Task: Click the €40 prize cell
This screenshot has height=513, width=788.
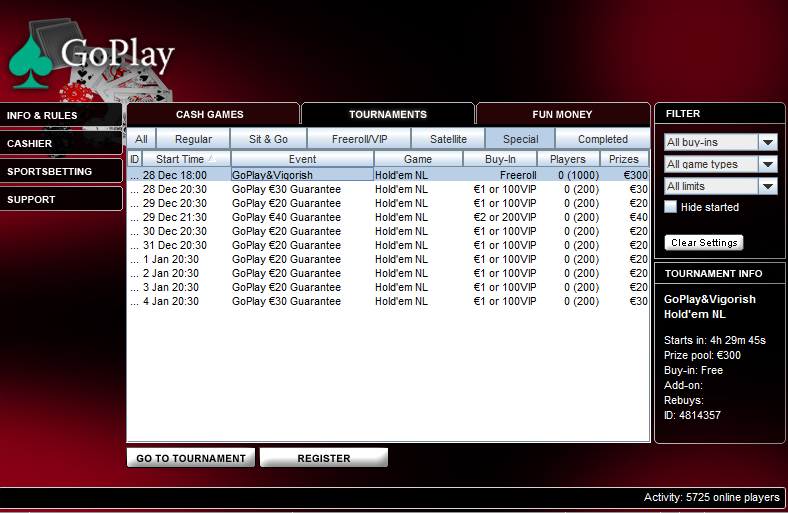Action: point(639,217)
